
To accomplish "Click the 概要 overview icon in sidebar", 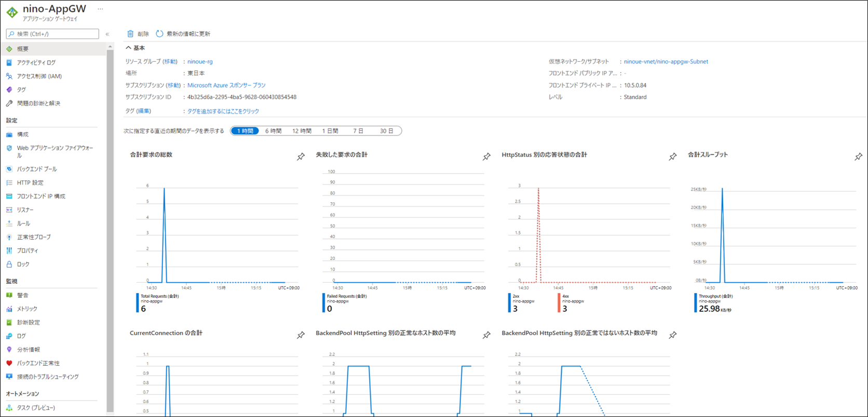I will pyautogui.click(x=9, y=49).
